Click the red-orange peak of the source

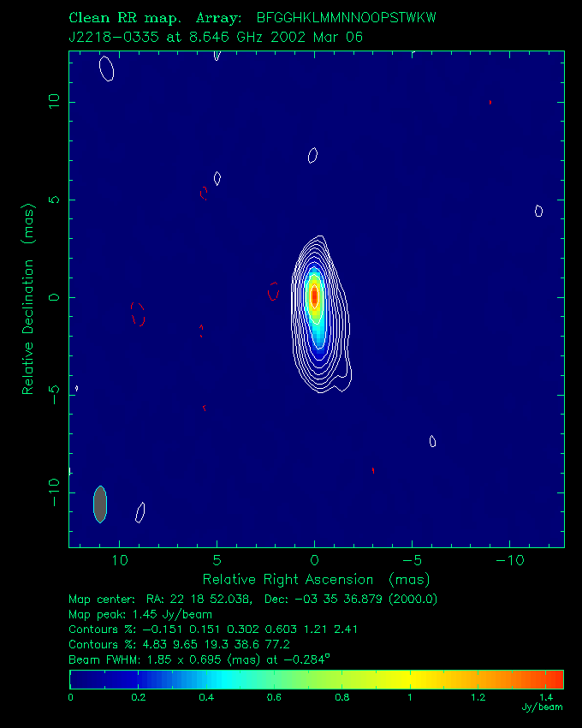tap(315, 296)
